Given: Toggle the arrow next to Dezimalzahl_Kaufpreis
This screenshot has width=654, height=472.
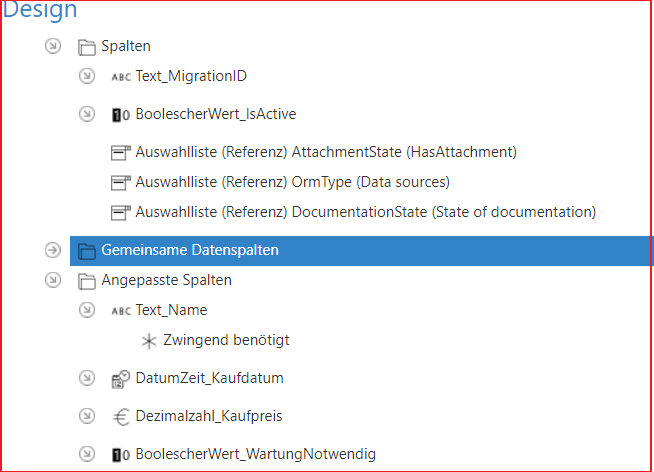Looking at the screenshot, I should point(87,416).
